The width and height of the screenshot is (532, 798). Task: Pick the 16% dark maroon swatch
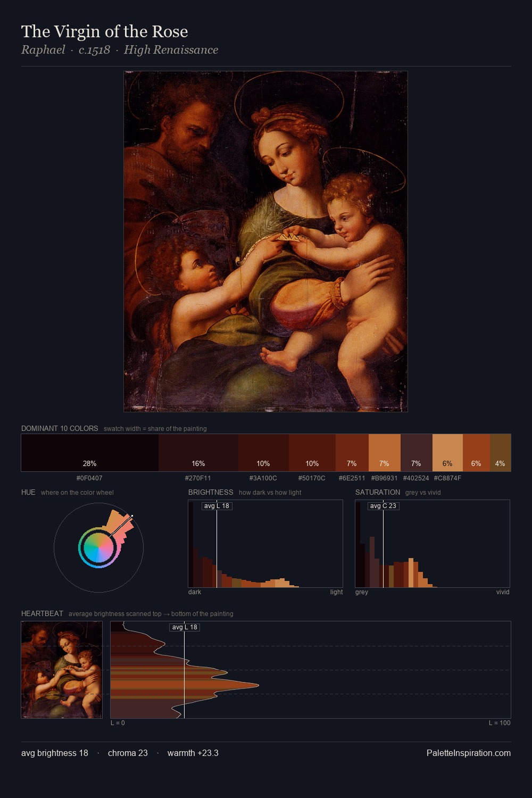198,453
